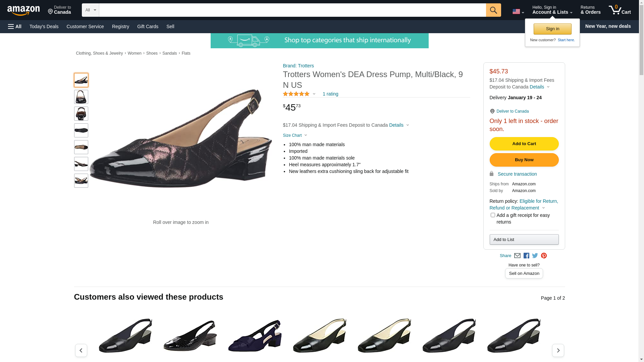This screenshot has width=644, height=362.
Task: Open the All hamburger menu
Action: [15, 26]
